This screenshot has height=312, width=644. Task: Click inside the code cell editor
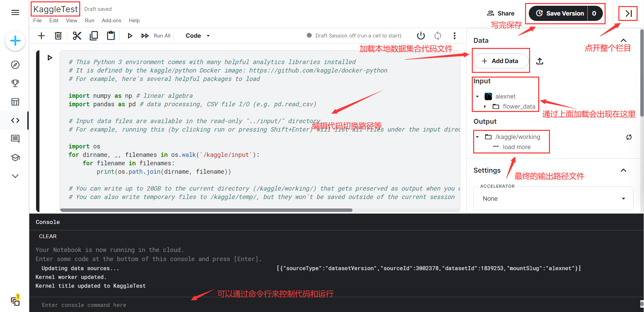tap(259, 130)
